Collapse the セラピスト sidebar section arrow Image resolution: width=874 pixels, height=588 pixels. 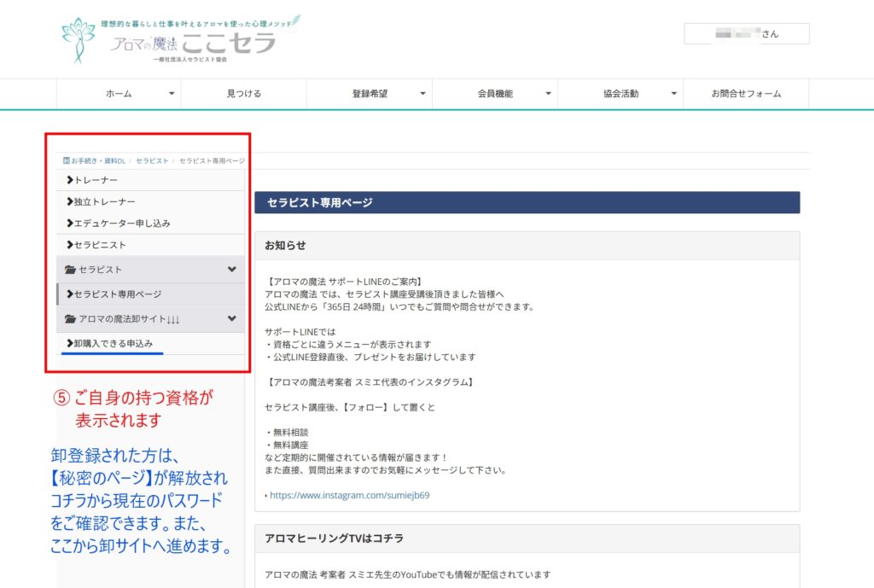(x=231, y=270)
